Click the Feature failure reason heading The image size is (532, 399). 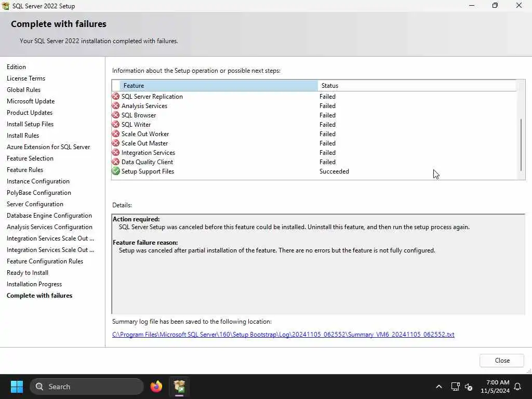pos(145,243)
